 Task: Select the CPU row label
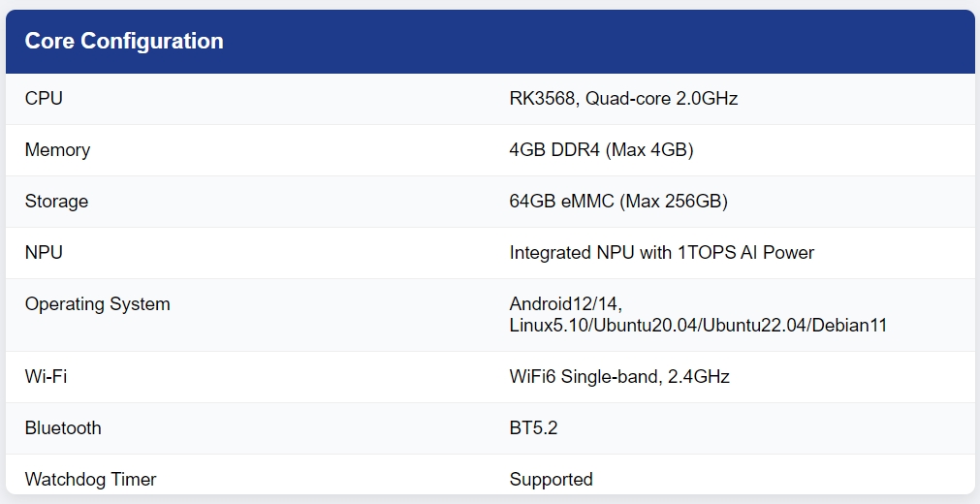(44, 99)
